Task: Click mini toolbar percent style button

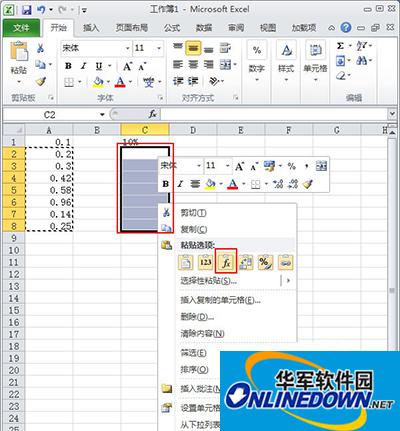Action: tap(292, 166)
